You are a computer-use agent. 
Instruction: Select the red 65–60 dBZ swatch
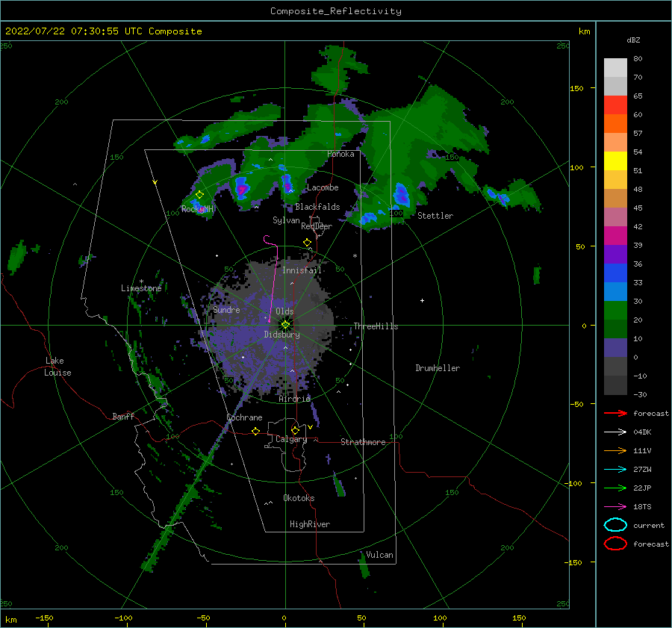[615, 105]
